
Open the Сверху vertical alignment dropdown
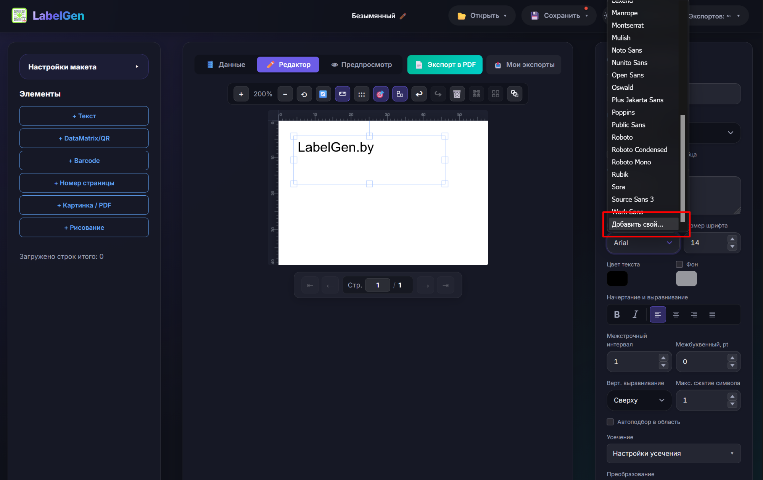639,400
